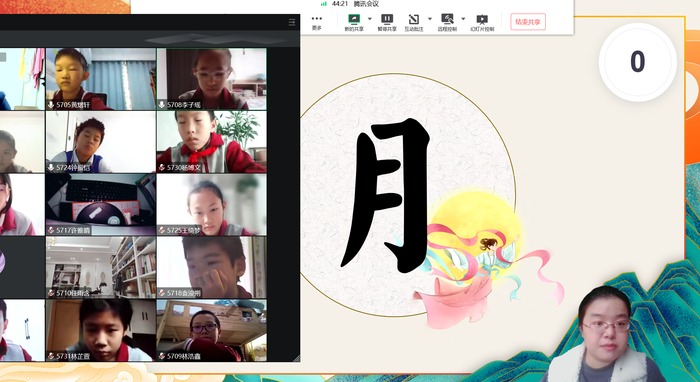
Task: Toggle microphone icon of participant 5708
Action: pos(162,105)
